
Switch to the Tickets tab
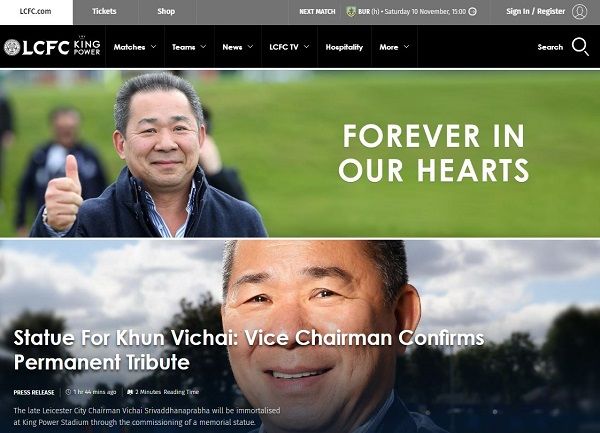pyautogui.click(x=104, y=11)
